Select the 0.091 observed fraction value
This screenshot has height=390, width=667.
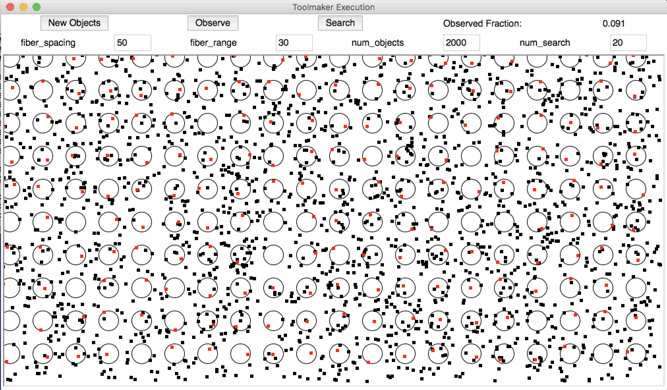[614, 24]
